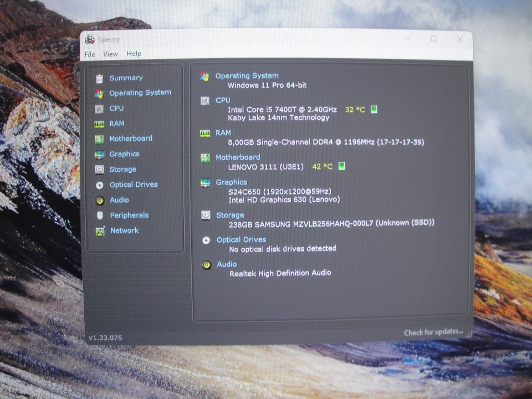
Task: Open Network section in the sidebar
Action: [x=125, y=231]
